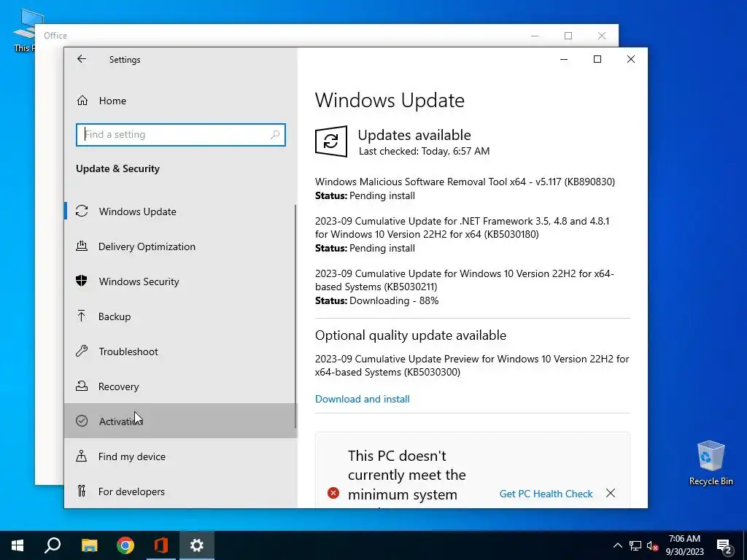Open File Explorer from taskbar
The width and height of the screenshot is (747, 560).
tap(89, 545)
